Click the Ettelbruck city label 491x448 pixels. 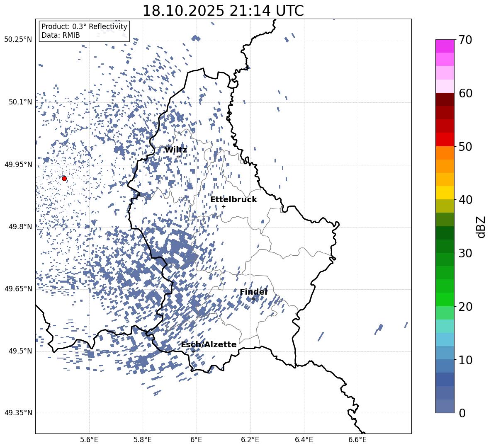(233, 200)
